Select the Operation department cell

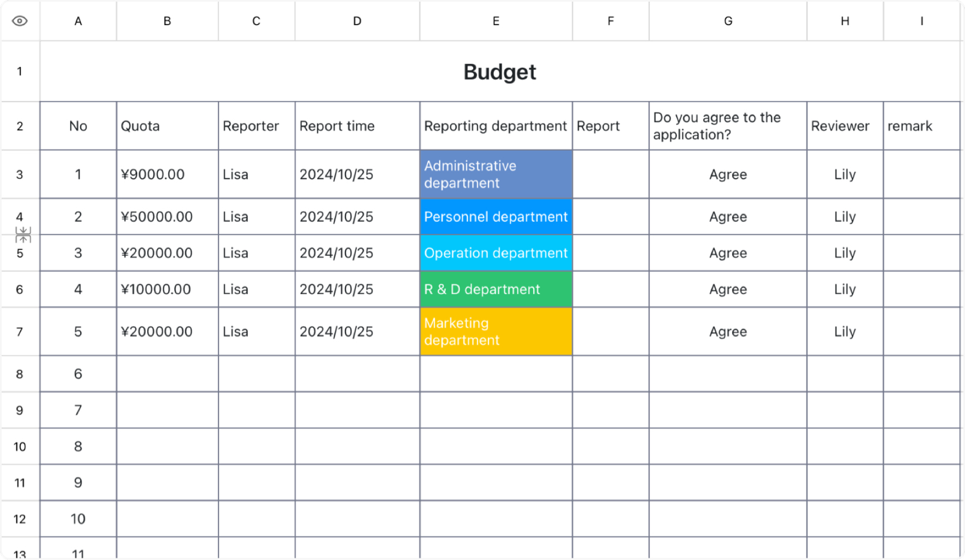tap(496, 253)
